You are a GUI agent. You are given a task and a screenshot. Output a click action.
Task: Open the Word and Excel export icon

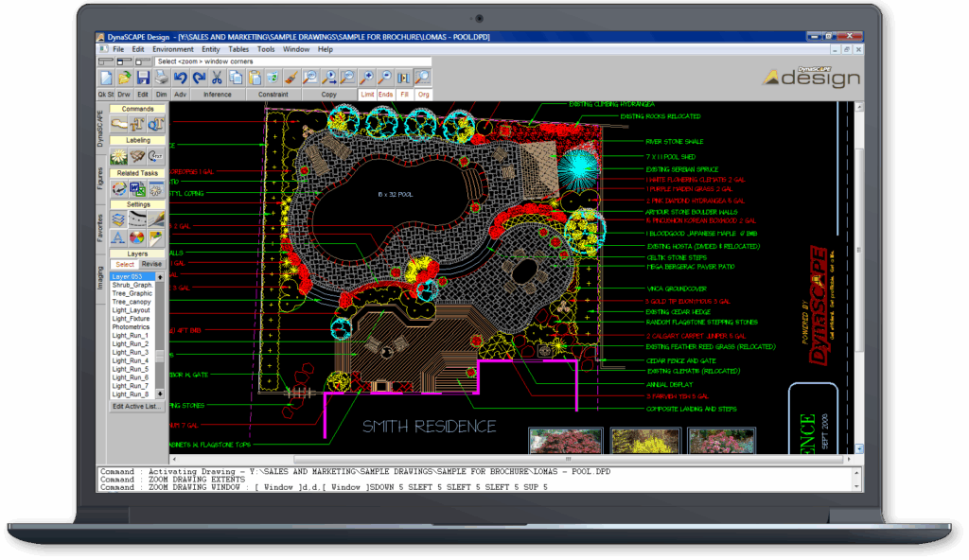tap(137, 188)
